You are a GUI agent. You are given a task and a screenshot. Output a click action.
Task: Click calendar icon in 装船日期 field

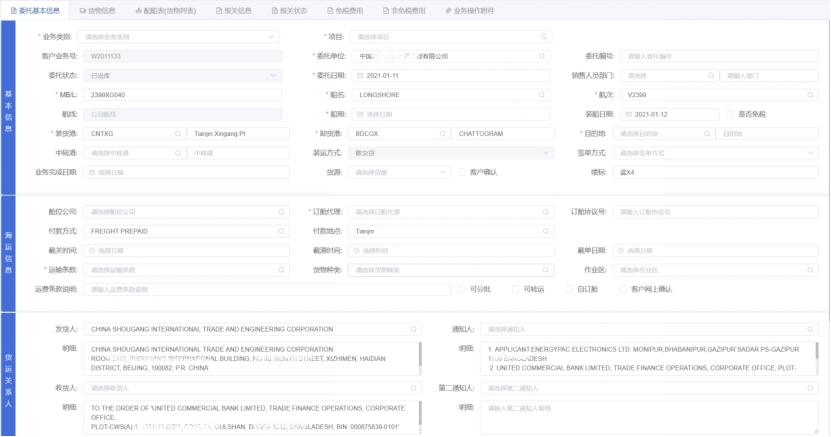626,114
